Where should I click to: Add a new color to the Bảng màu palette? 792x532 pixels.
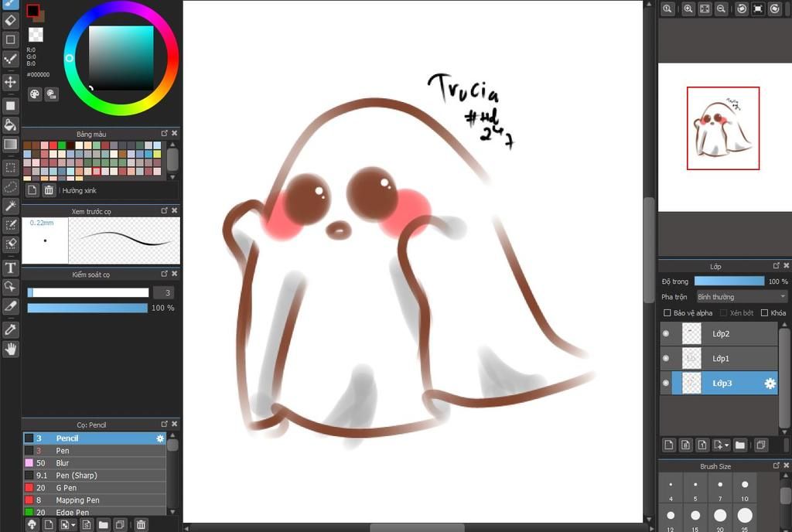pos(32,190)
